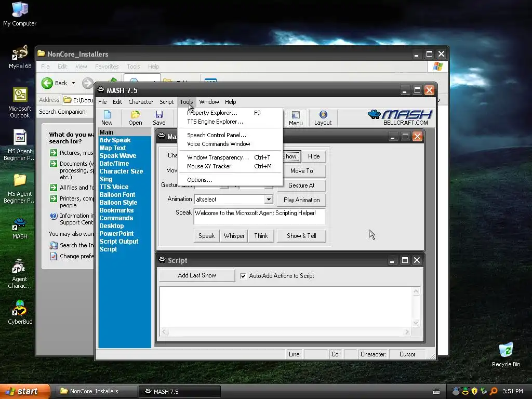Launch the CyberBud desktop shortcut
This screenshot has width=532, height=399.
[x=20, y=312]
